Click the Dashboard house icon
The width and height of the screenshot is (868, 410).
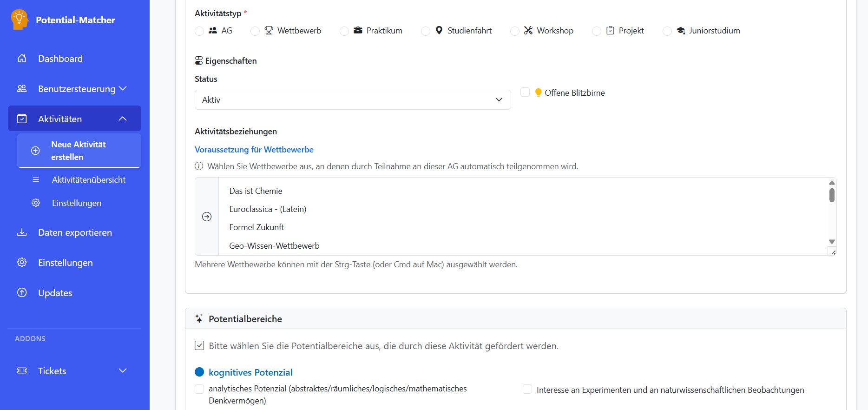tap(22, 59)
